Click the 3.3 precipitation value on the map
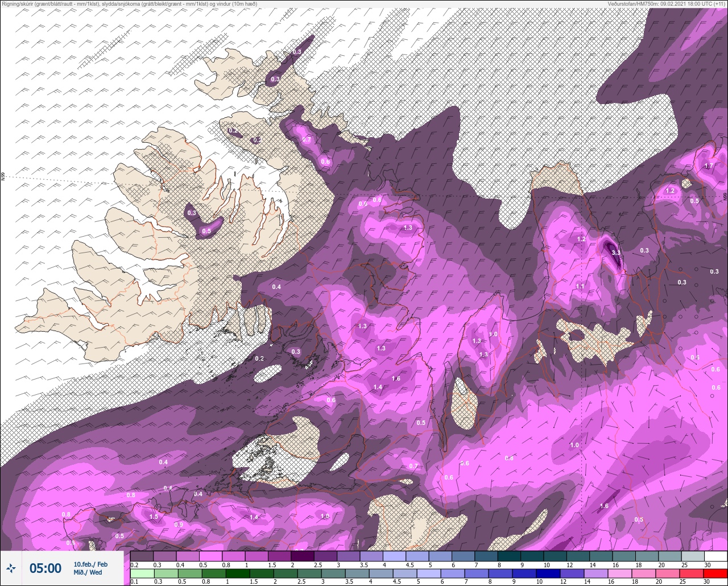This screenshot has width=728, height=586. pyautogui.click(x=615, y=252)
